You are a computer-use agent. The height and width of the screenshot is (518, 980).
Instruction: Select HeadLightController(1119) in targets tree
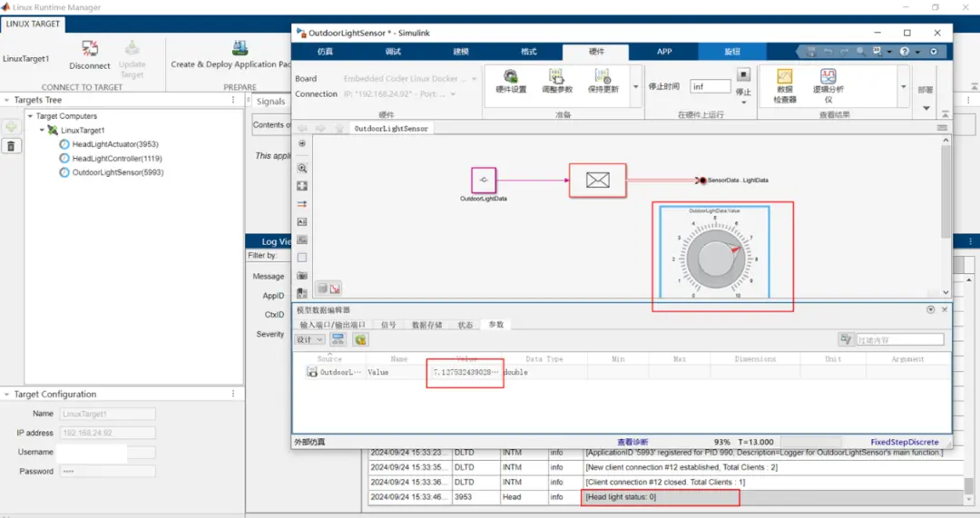[x=117, y=159]
